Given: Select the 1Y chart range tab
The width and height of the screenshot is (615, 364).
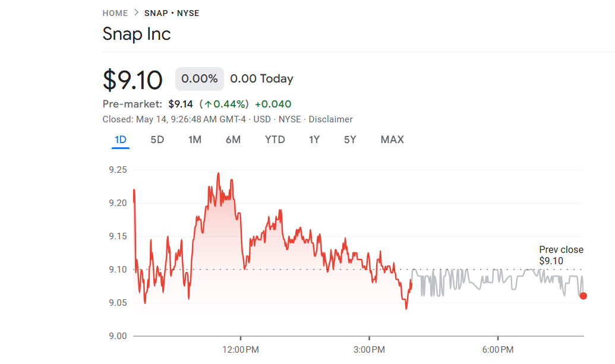Looking at the screenshot, I should (314, 140).
